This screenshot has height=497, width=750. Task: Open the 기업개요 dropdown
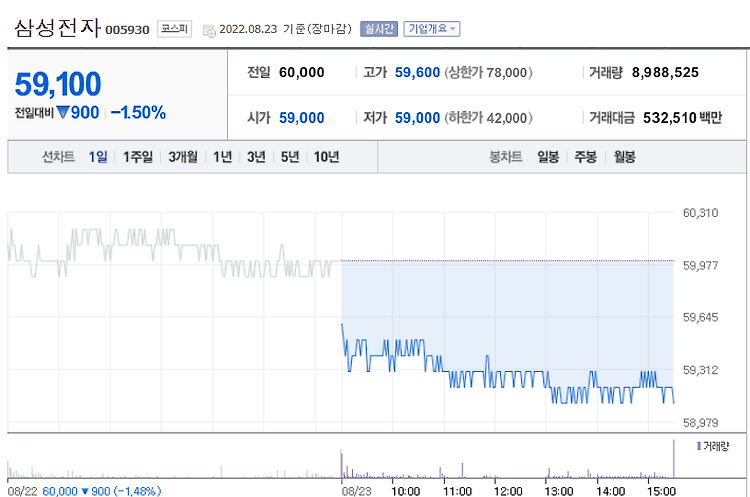(432, 29)
